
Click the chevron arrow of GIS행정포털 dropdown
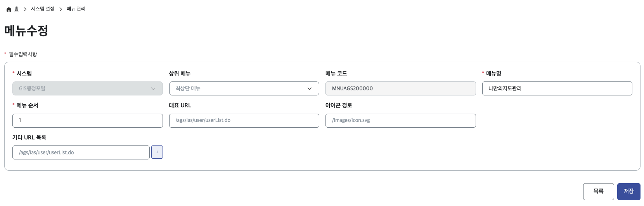153,89
